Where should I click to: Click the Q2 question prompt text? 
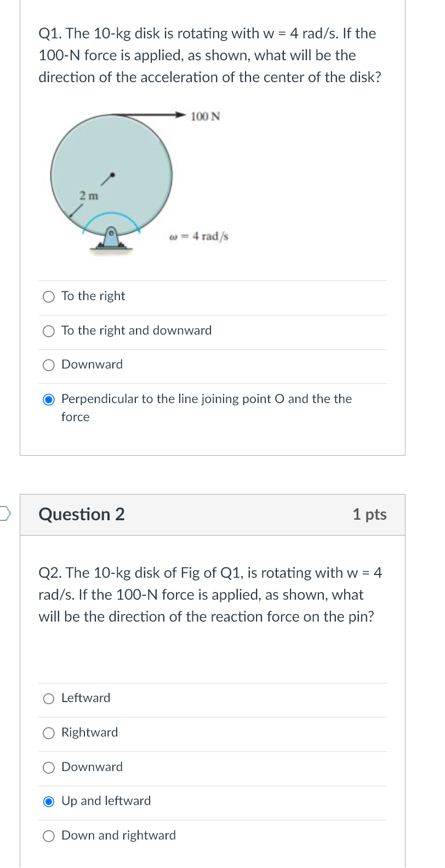click(x=210, y=595)
